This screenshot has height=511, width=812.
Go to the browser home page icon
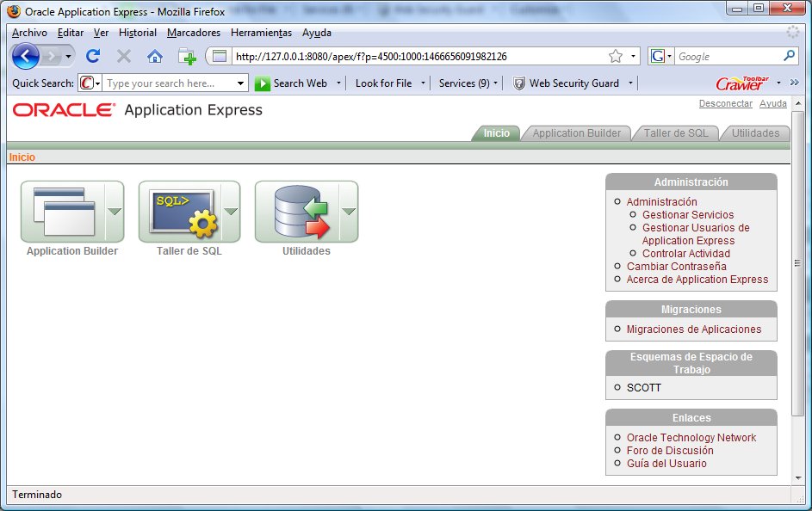click(x=155, y=56)
